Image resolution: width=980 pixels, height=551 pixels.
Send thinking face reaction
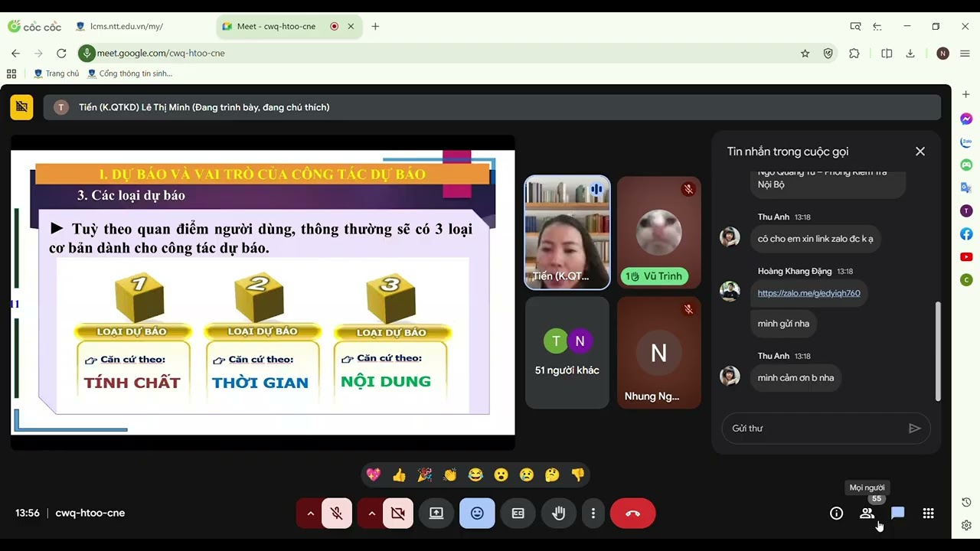[x=552, y=475]
